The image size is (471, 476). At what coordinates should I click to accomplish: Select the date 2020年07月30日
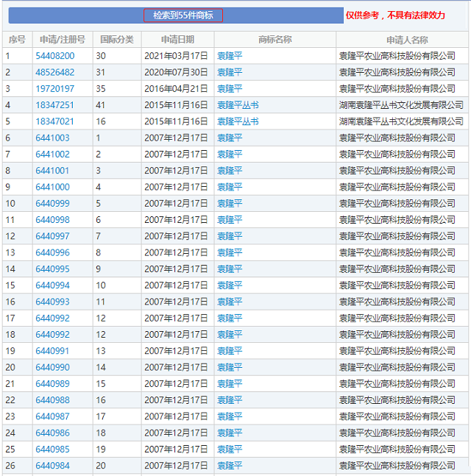click(176, 72)
